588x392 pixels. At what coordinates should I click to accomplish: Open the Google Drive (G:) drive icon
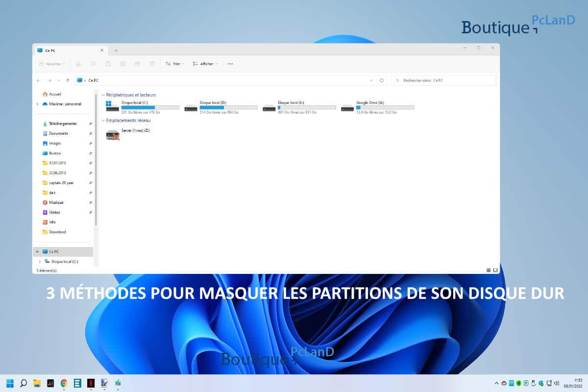pos(347,107)
